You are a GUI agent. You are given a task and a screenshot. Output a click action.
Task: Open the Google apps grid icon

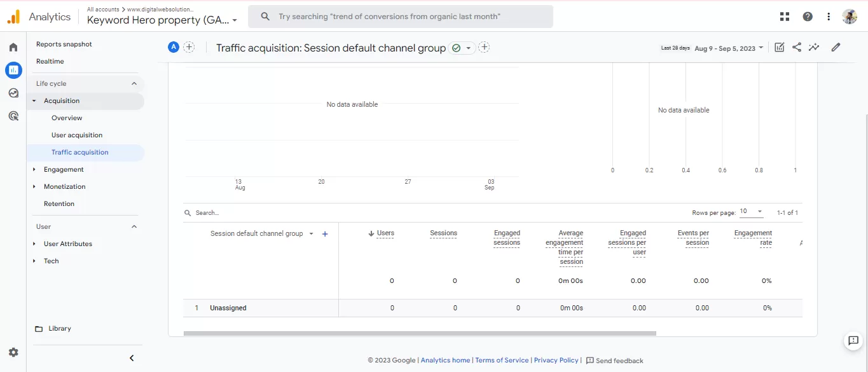tap(785, 17)
